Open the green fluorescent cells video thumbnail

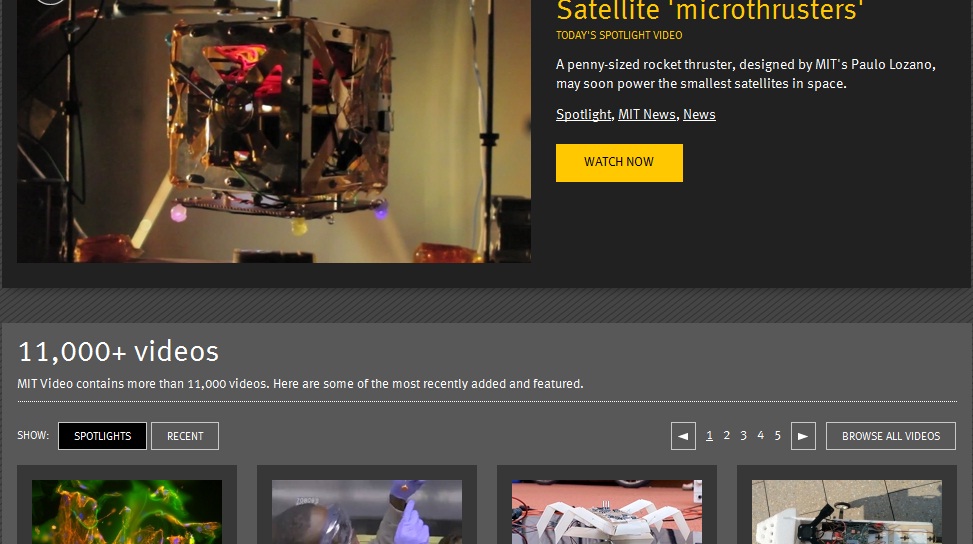127,512
